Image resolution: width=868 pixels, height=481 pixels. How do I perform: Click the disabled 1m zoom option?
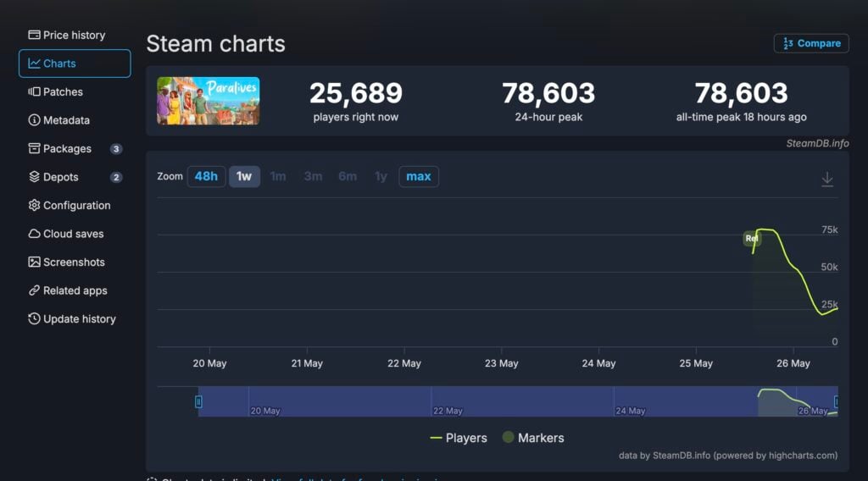278,176
